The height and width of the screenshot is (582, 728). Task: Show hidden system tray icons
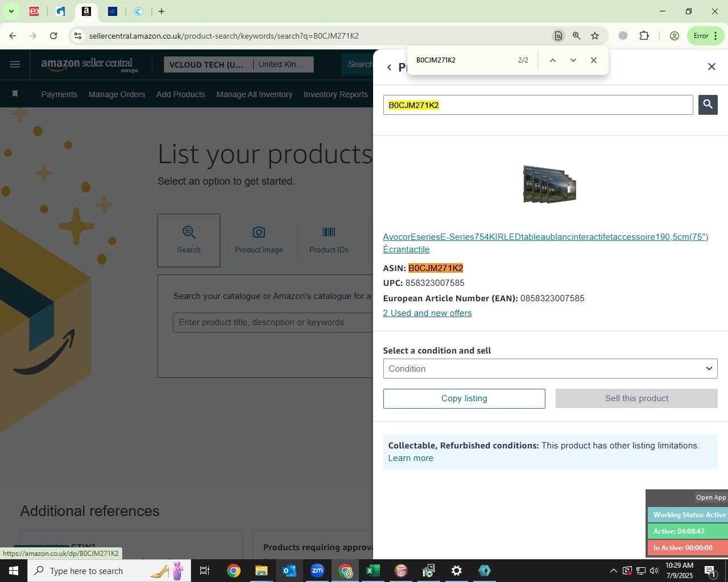(613, 571)
